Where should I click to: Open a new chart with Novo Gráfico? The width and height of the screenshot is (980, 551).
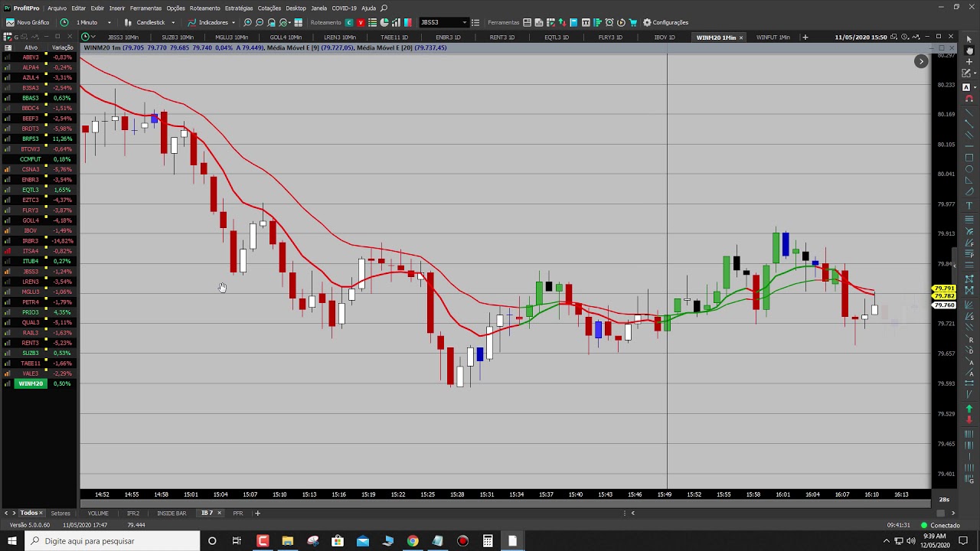28,22
